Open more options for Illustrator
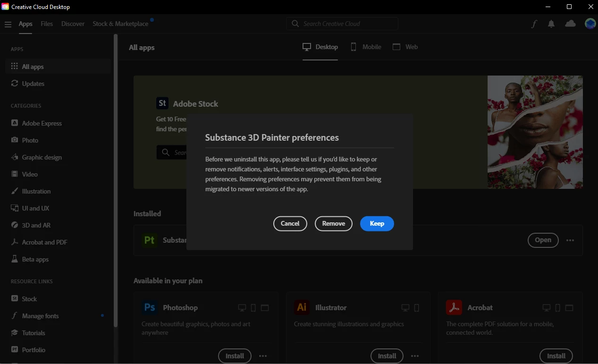 (x=415, y=356)
